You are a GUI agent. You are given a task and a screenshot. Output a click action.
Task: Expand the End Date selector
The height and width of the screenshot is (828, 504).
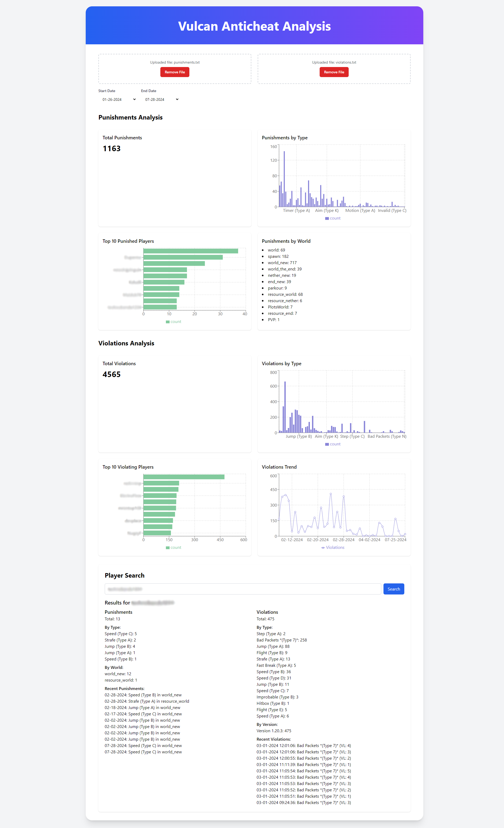tap(161, 99)
